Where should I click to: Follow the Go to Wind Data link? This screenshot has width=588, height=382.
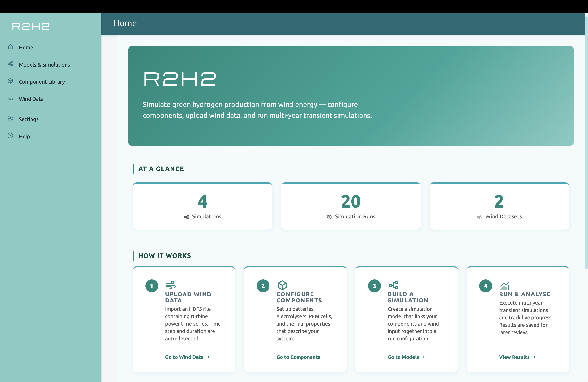[187, 357]
